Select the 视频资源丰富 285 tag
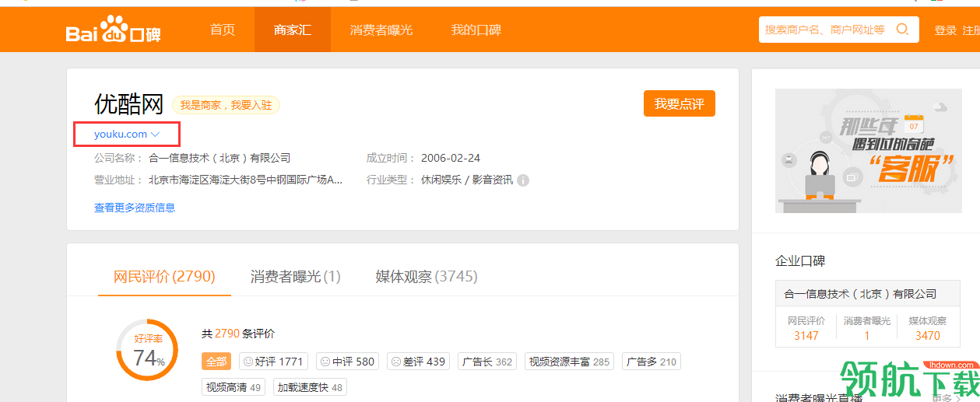Image resolution: width=980 pixels, height=402 pixels. click(569, 362)
